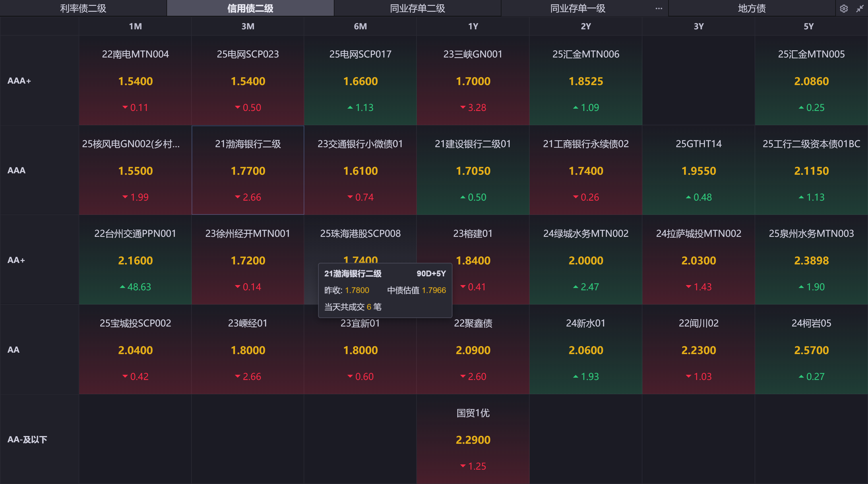This screenshot has width=868, height=484.
Task: Click the 25汇金MTN005 cell
Action: 811,80
